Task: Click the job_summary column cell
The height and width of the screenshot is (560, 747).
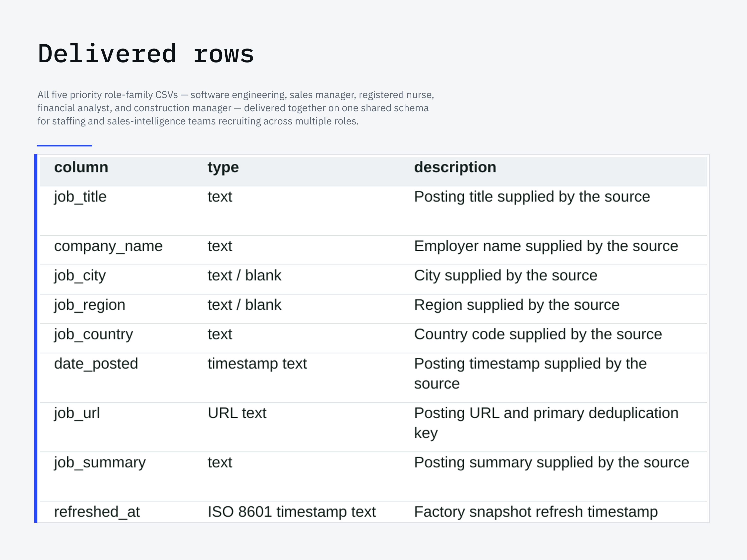Action: (100, 463)
